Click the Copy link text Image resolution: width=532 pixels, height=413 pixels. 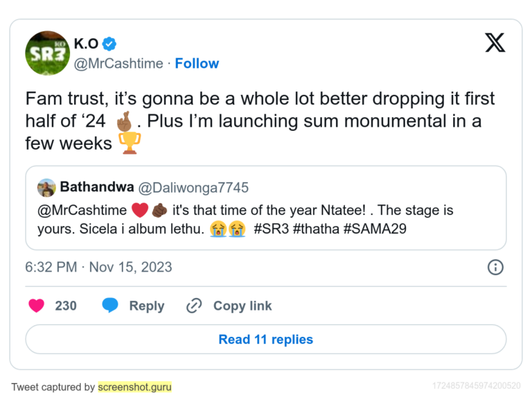[242, 306]
